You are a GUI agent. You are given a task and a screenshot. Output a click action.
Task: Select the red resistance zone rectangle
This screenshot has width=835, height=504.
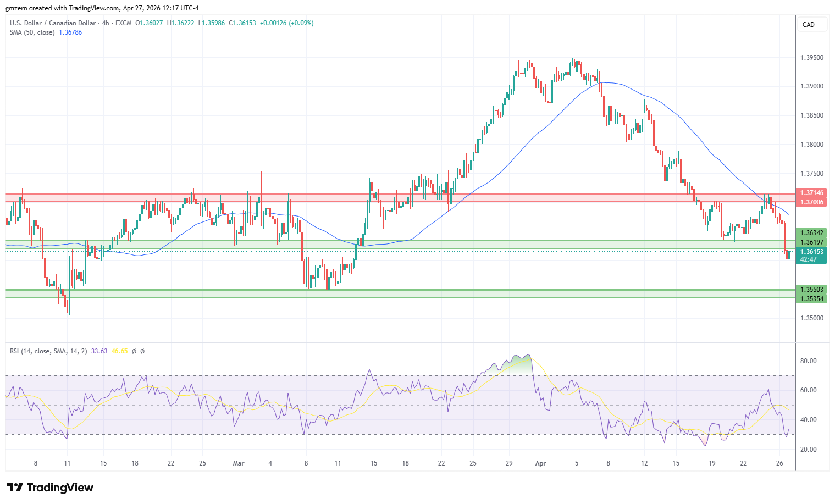(400, 198)
